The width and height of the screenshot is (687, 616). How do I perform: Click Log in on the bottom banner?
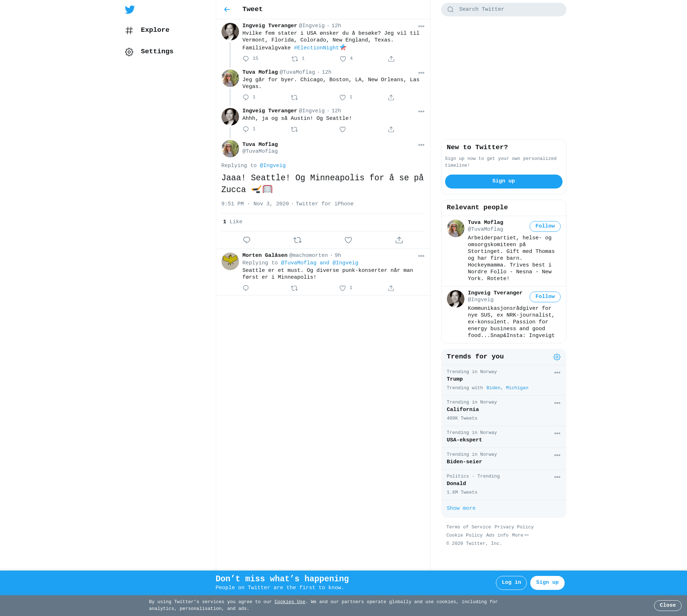pyautogui.click(x=511, y=583)
